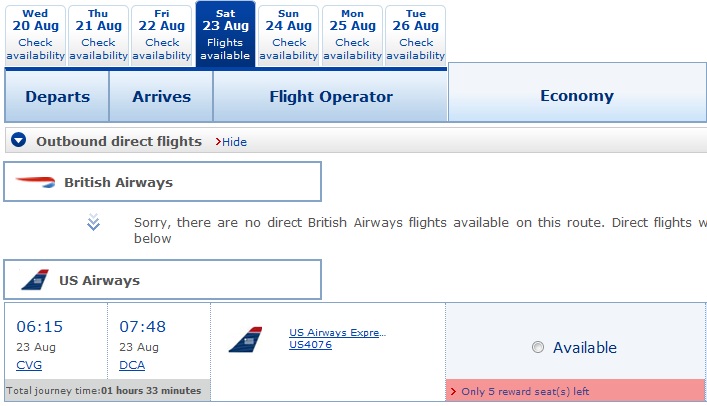Select the Tue 26 Aug date tab

(415, 35)
